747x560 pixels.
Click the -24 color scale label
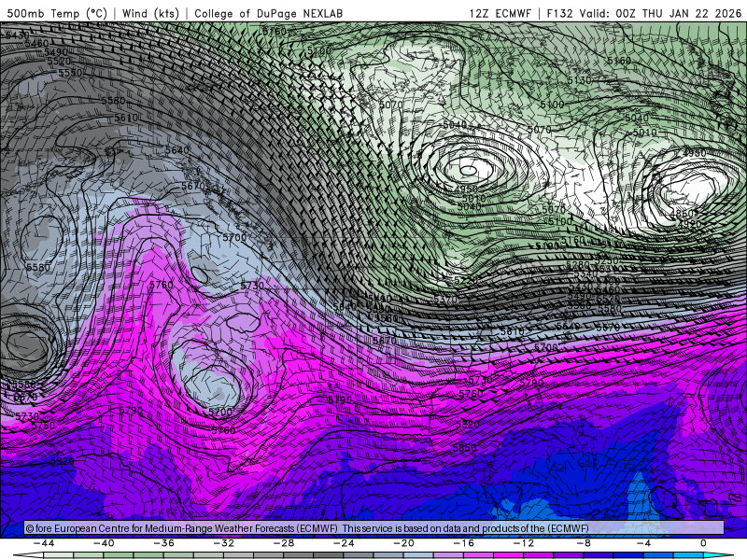344,543
